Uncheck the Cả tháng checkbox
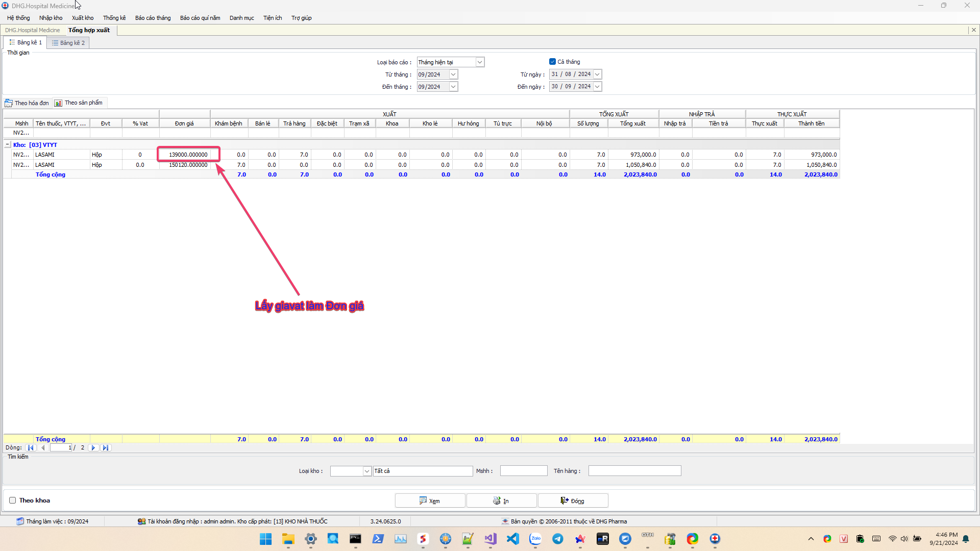Image resolution: width=980 pixels, height=551 pixels. click(552, 62)
